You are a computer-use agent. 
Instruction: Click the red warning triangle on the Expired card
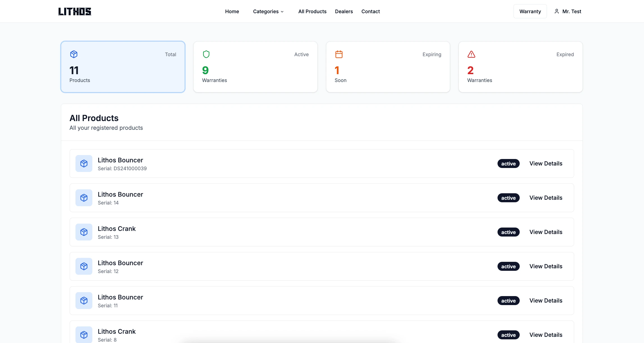[x=471, y=54]
